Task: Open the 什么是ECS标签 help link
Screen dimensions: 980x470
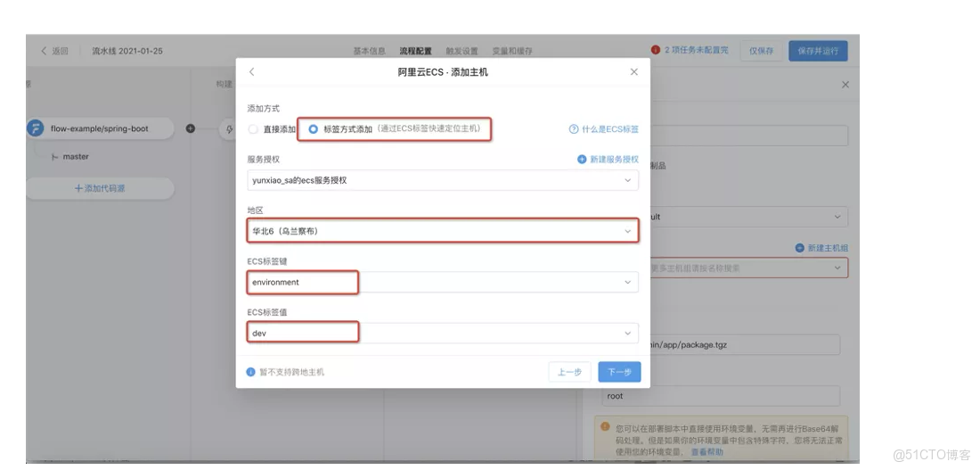Action: [x=610, y=129]
